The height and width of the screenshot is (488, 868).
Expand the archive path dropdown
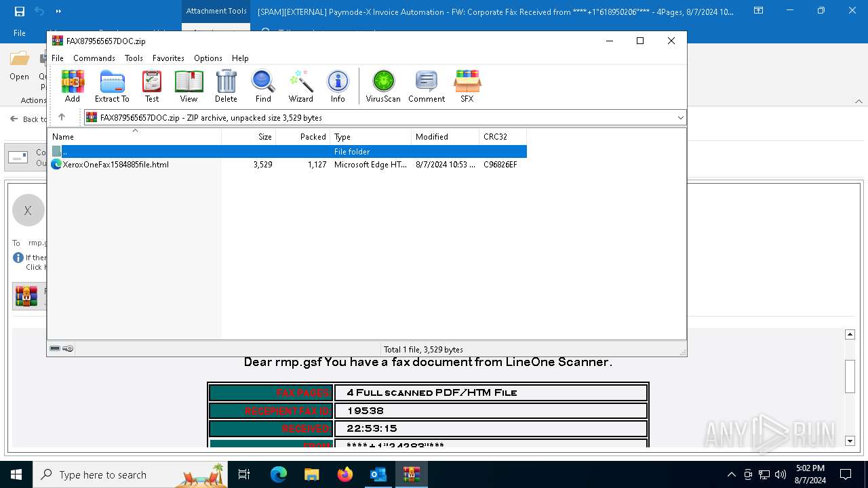[x=680, y=117]
